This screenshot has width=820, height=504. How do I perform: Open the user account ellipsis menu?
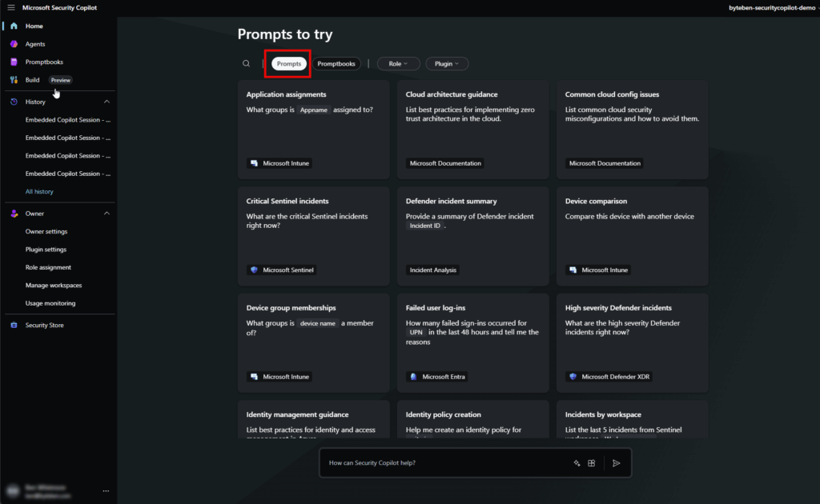pos(106,490)
